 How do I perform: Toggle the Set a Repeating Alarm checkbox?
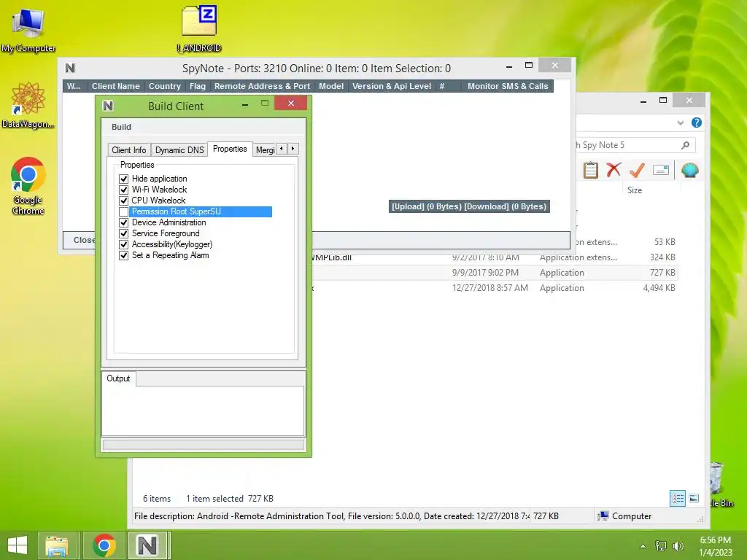(124, 255)
